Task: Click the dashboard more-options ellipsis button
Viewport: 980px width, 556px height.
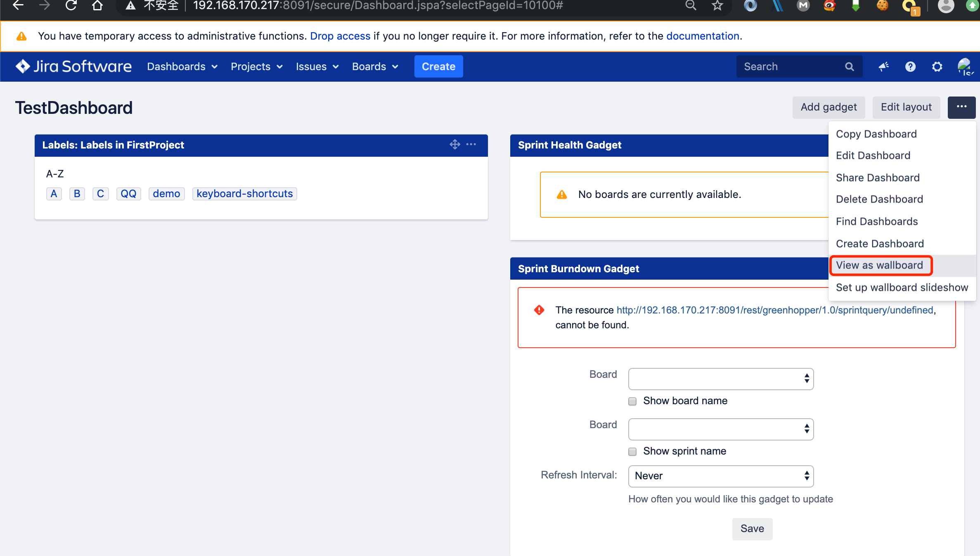Action: click(961, 107)
